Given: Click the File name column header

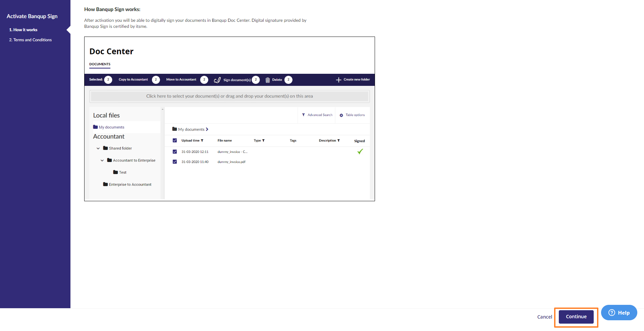Looking at the screenshot, I should coord(224,141).
